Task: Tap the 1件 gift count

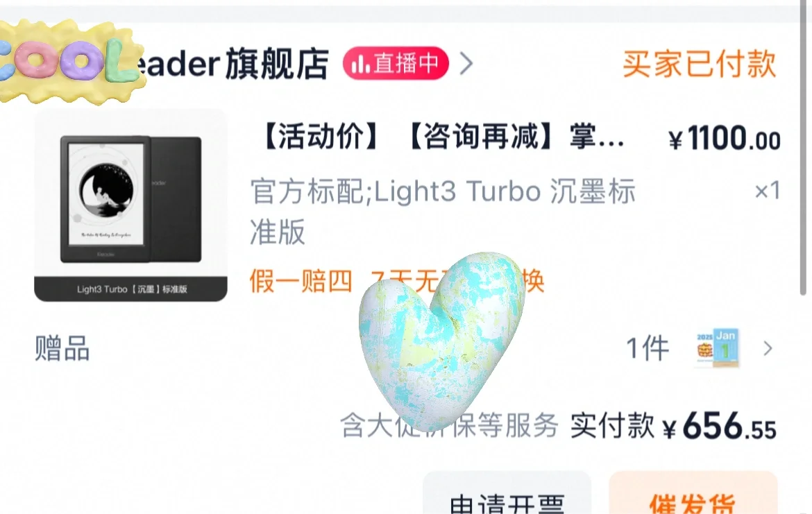Action: (648, 348)
